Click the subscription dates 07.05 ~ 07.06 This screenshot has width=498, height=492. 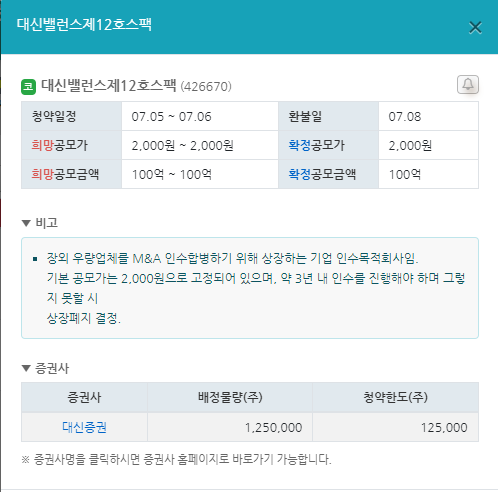(171, 117)
